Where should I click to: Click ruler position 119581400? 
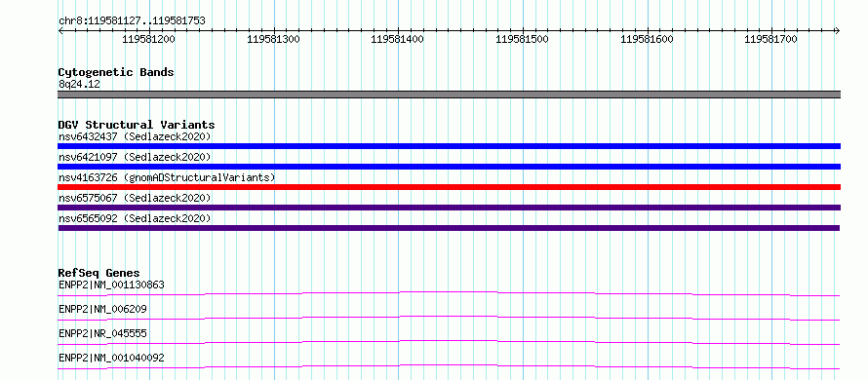coord(398,39)
